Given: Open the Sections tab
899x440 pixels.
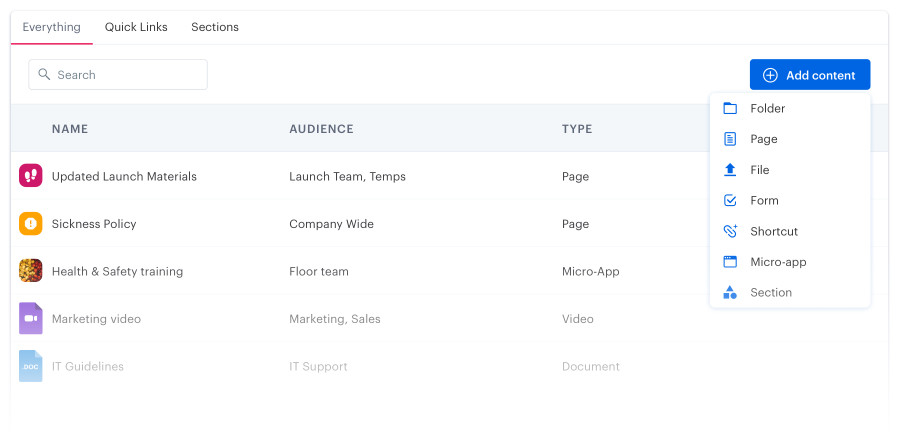Looking at the screenshot, I should click(x=215, y=27).
